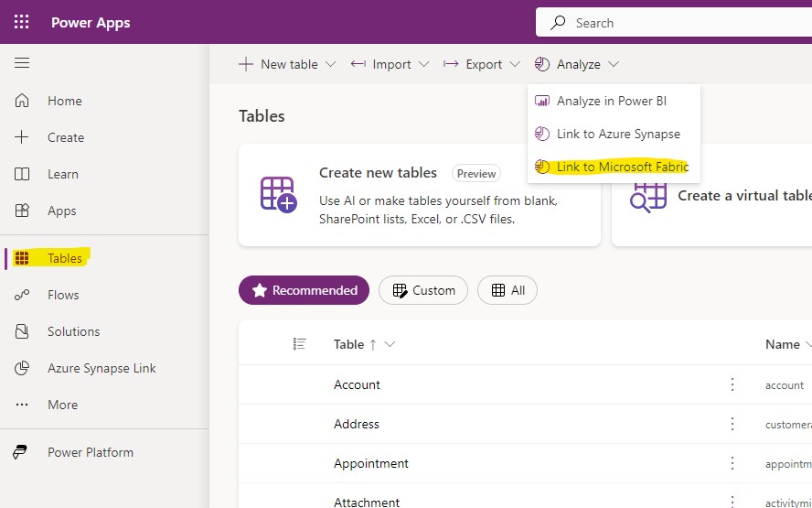Expand the Export dropdown chevron

[514, 64]
